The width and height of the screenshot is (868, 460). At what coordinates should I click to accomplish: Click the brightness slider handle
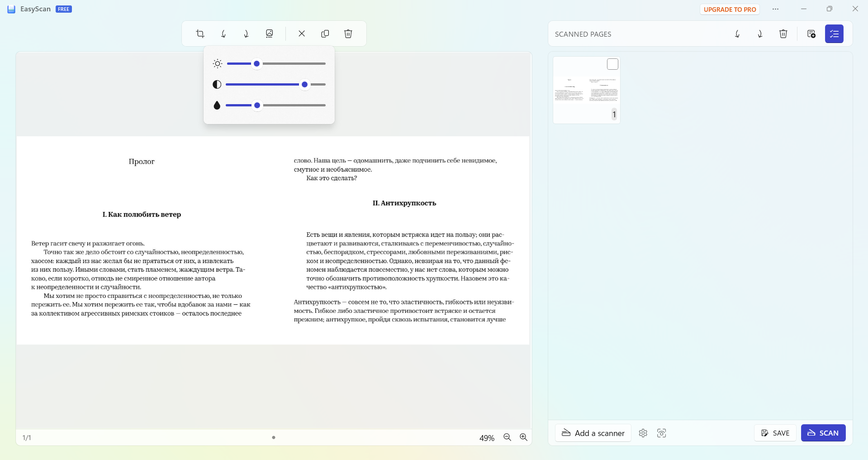(x=257, y=64)
